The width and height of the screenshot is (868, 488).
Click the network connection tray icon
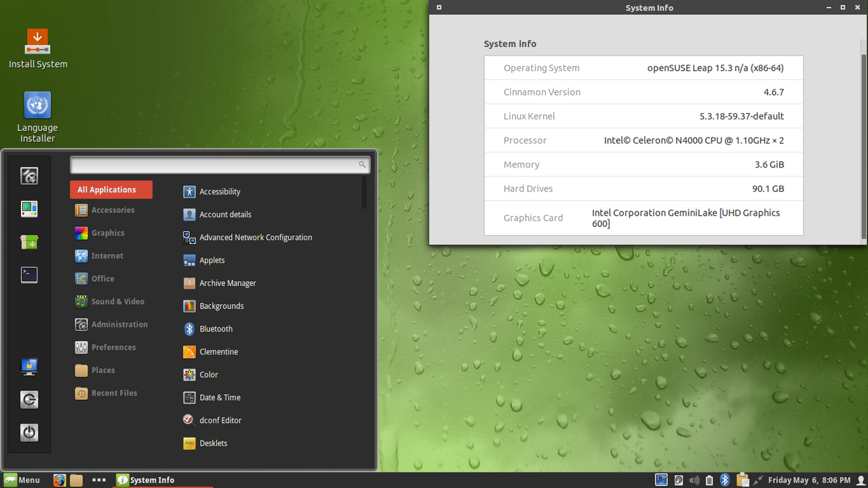757,480
